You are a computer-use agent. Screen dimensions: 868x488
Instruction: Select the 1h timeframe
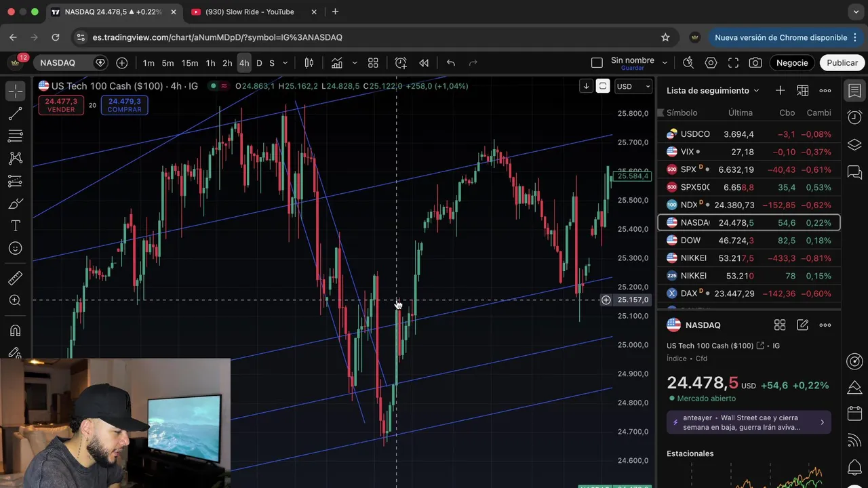point(210,63)
